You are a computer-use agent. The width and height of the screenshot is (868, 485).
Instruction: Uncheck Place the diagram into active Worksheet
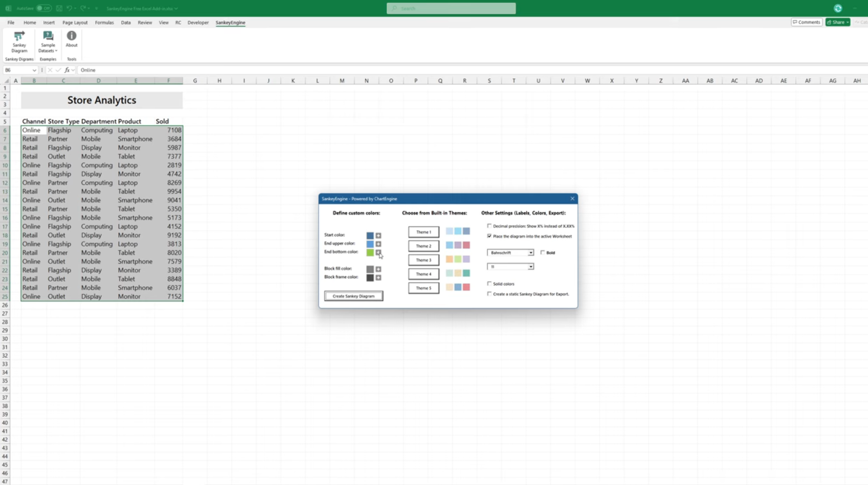click(490, 236)
